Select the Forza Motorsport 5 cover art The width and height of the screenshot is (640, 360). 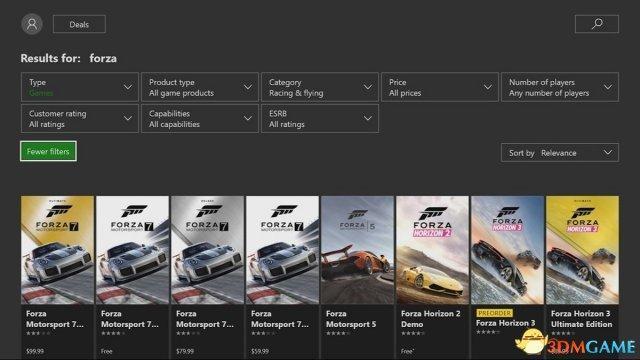pos(358,250)
